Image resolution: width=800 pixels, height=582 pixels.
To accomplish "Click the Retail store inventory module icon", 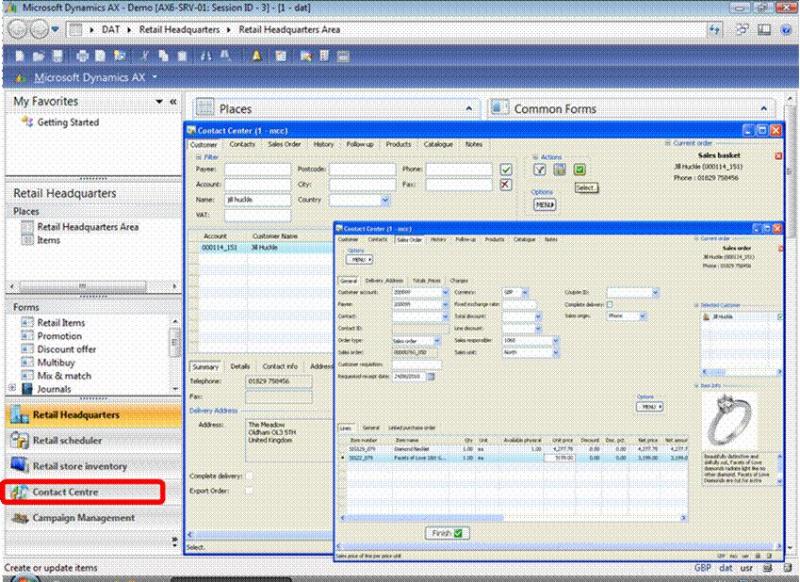I will coord(19,466).
